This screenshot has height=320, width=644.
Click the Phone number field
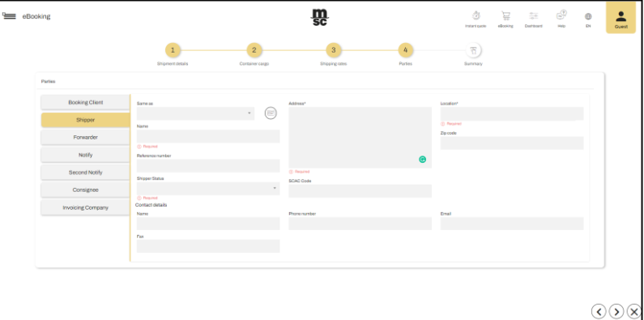(x=360, y=224)
